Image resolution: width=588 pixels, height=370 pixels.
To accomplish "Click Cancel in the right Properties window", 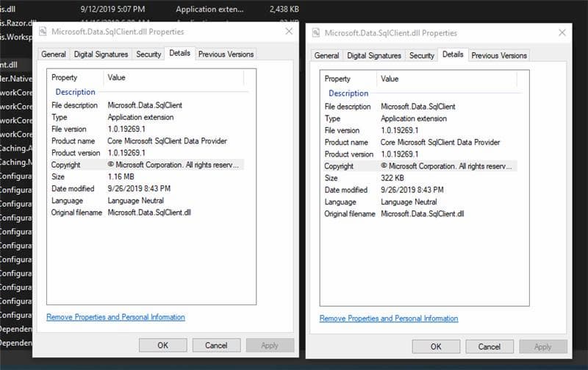I will 490,346.
